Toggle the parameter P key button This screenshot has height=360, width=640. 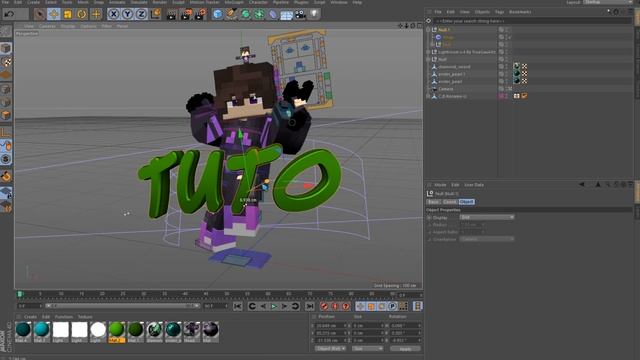(392, 306)
